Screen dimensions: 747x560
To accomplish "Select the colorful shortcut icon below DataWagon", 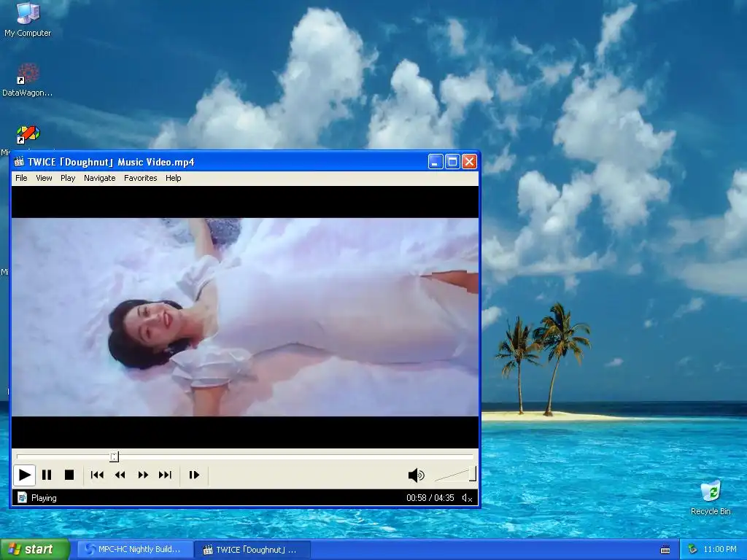I will 28,135.
